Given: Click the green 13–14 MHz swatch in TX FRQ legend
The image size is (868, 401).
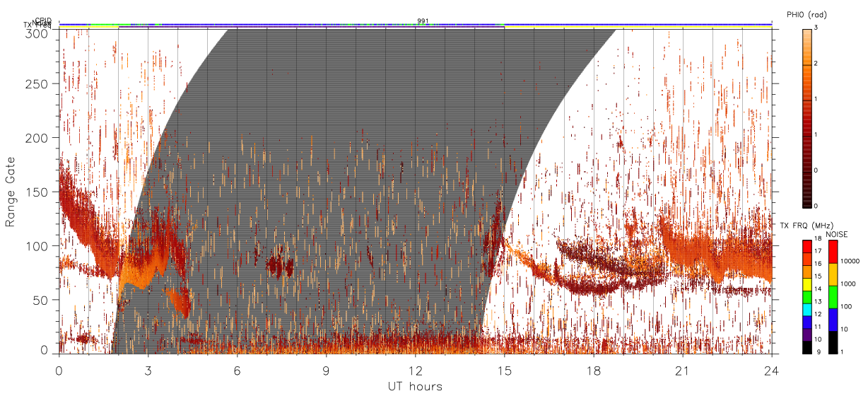Looking at the screenshot, I should 807,297.
